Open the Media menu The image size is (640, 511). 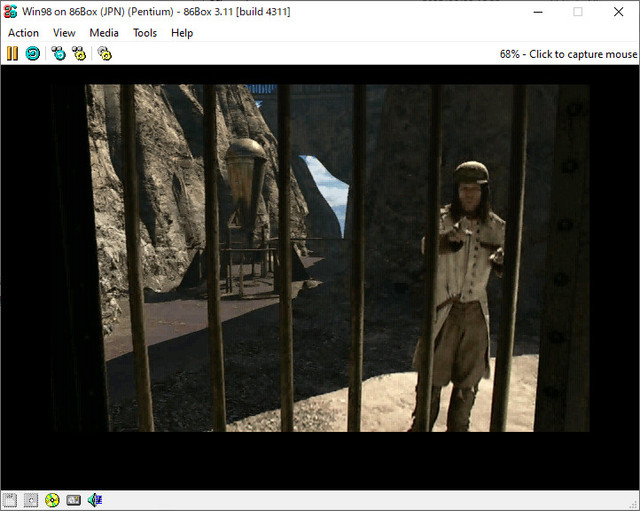pyautogui.click(x=104, y=33)
